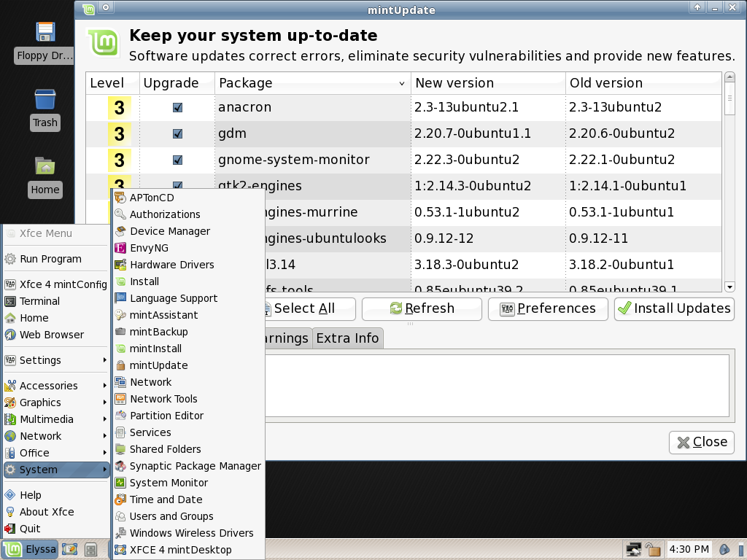Launch XFCE 4 mintDesktop

coord(188,550)
